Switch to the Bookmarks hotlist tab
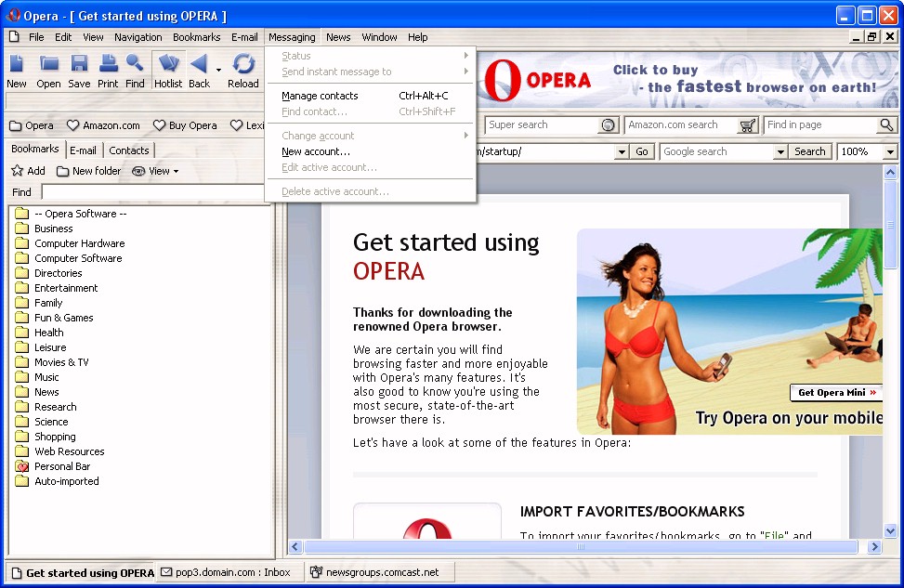 [35, 149]
